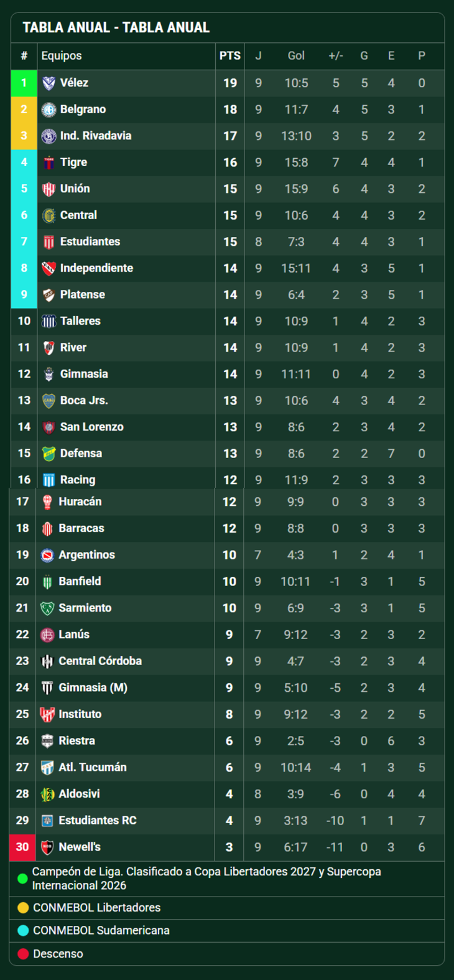Click the Boca Jrs. crest icon

(49, 401)
